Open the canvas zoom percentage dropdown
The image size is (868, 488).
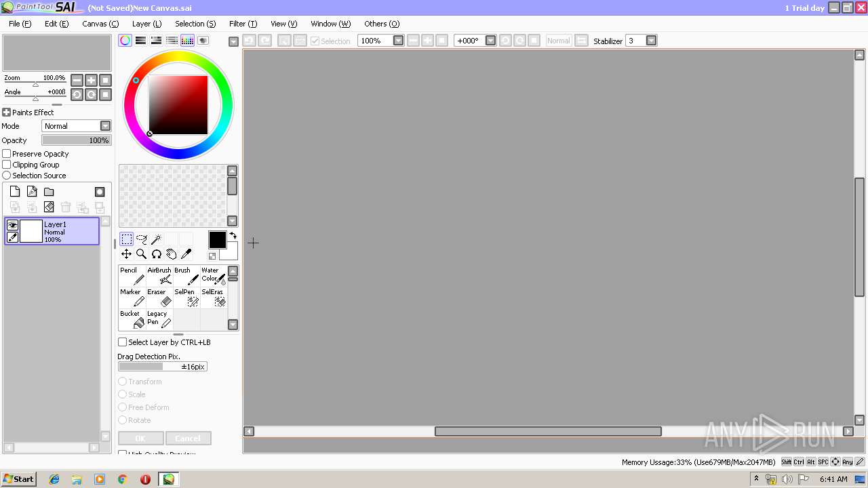click(x=398, y=41)
